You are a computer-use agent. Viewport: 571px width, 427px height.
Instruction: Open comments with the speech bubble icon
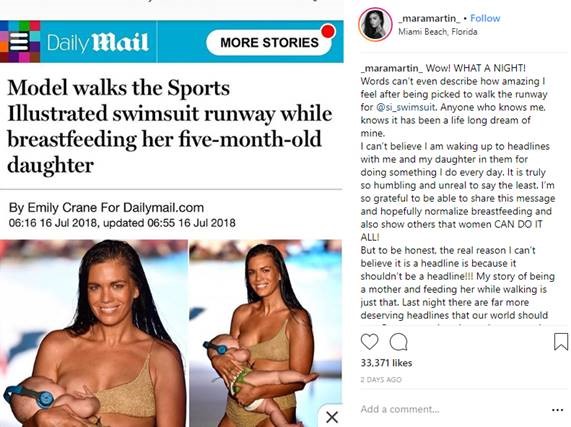[398, 341]
